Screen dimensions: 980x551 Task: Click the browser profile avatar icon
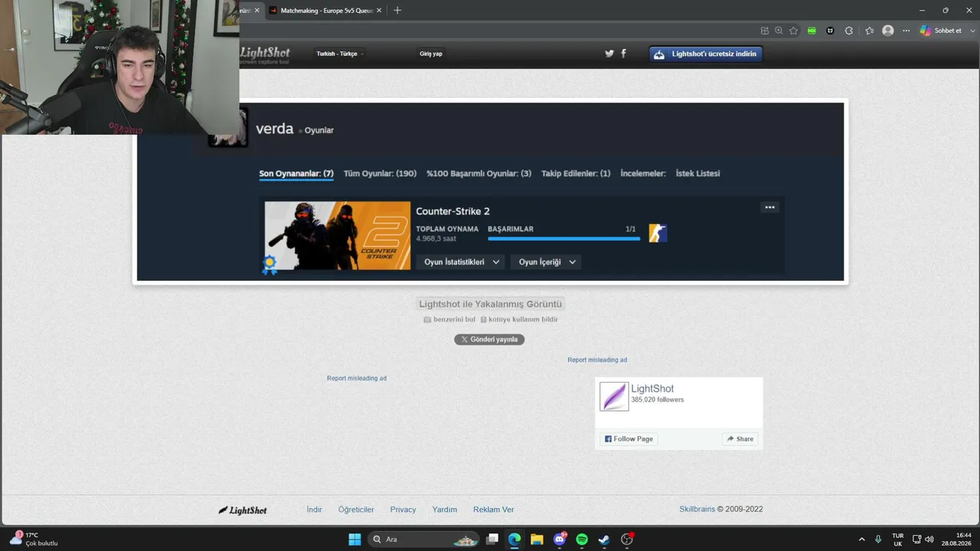pyautogui.click(x=888, y=31)
